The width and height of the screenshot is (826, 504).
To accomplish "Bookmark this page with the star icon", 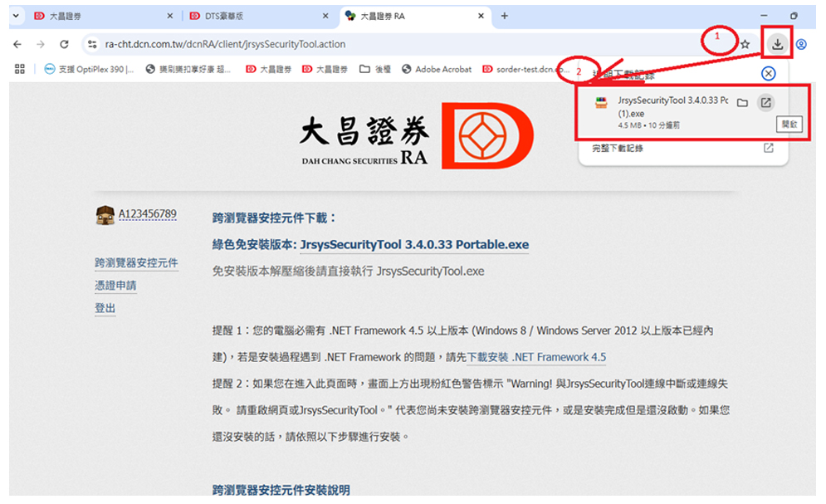I will 745,45.
